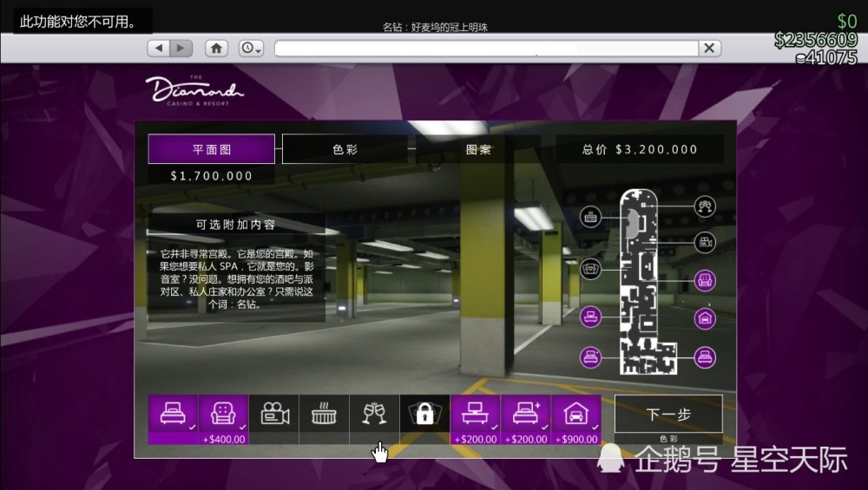Click the playing cards dealer icon beside floor plan
This screenshot has width=868, height=490.
[x=590, y=269]
